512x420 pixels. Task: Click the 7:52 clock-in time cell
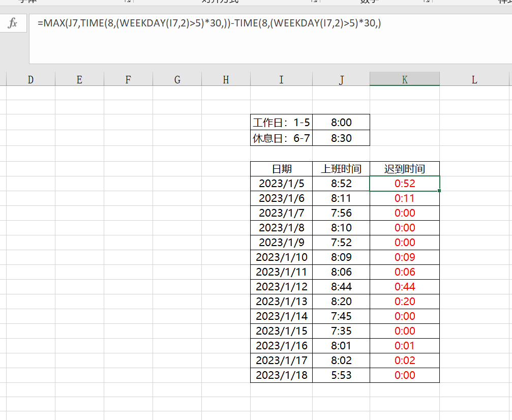tap(341, 243)
